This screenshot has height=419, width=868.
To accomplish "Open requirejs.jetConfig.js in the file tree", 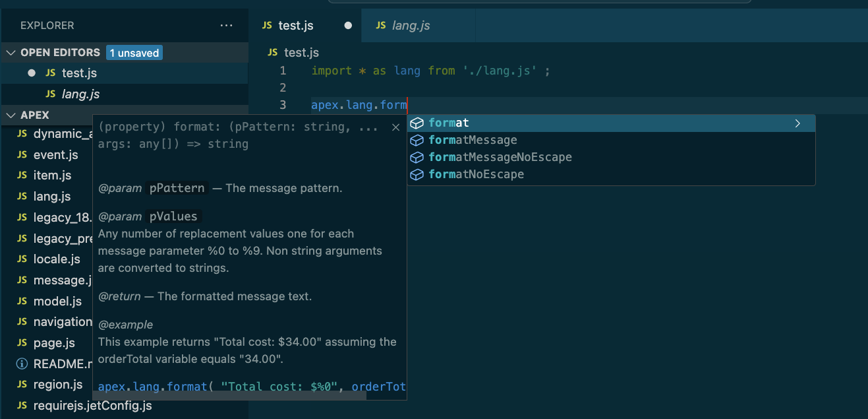I will [x=92, y=405].
